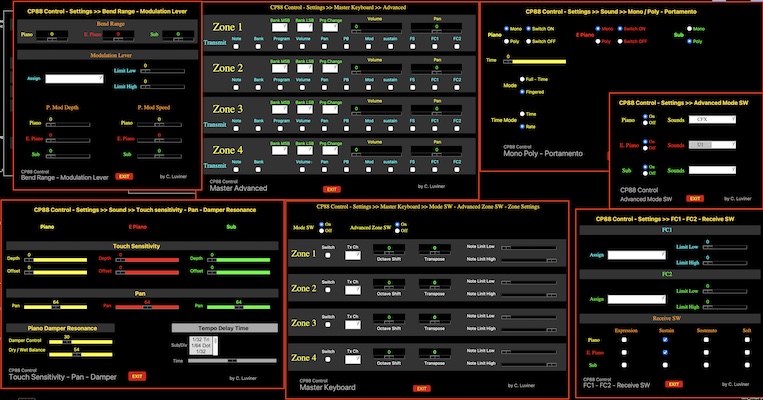Exit the Bend Range - Modulation Lever panel
This screenshot has height=400, width=763.
124,176
